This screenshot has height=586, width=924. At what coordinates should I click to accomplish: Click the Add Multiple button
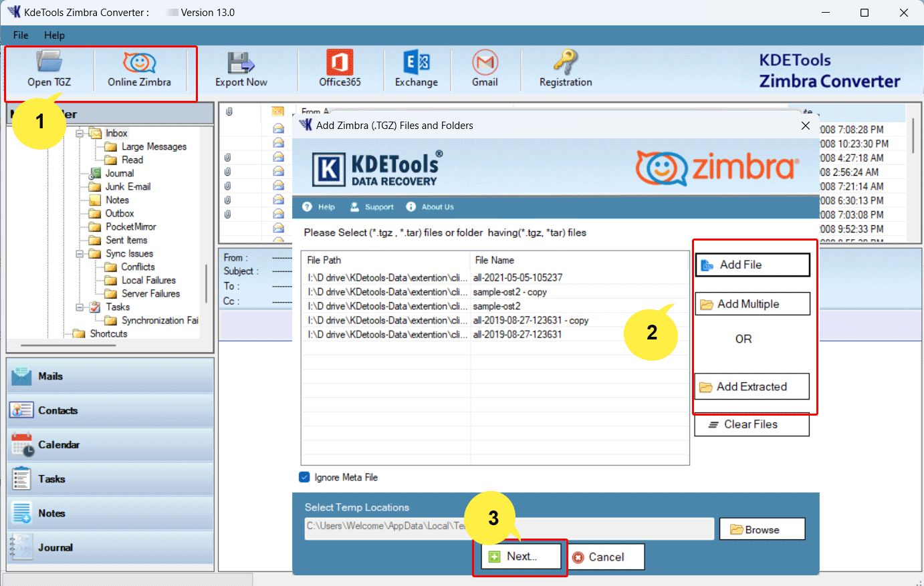(752, 304)
